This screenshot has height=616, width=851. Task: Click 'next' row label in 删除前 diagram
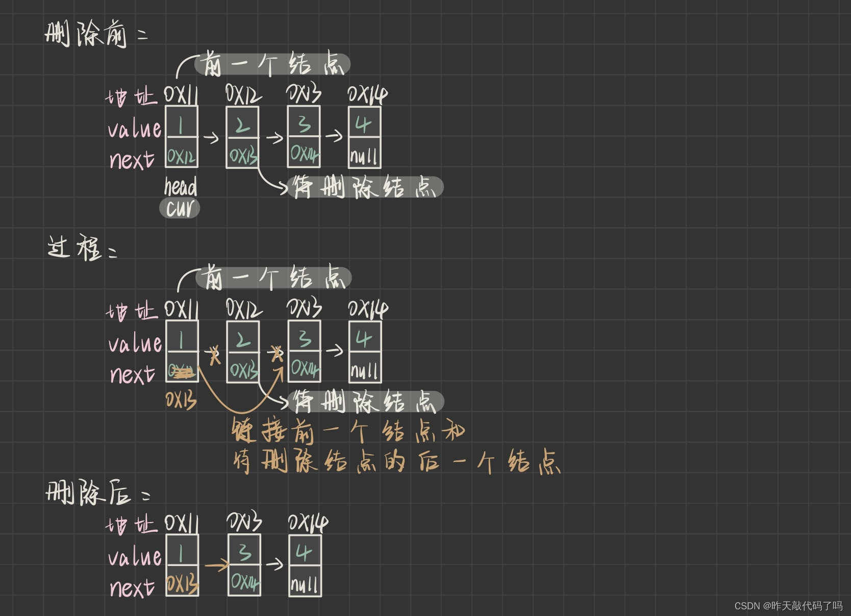[132, 160]
